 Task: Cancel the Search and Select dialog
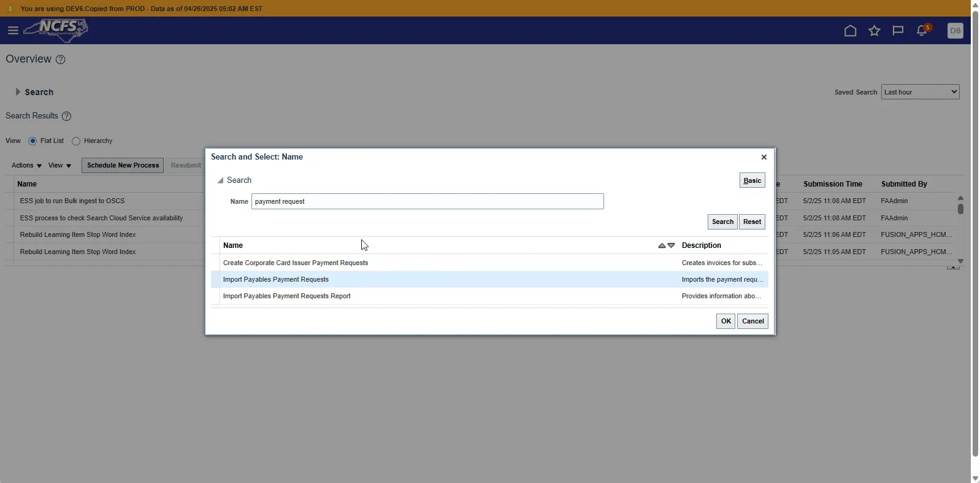[752, 322]
